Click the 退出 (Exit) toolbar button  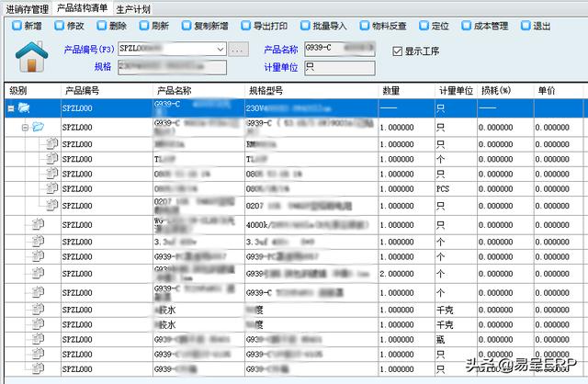[537, 26]
